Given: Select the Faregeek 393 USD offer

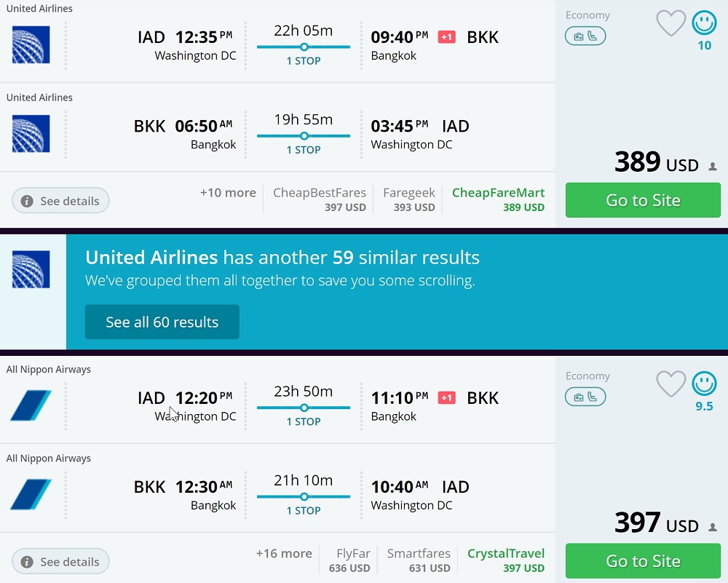Looking at the screenshot, I should coord(409,200).
